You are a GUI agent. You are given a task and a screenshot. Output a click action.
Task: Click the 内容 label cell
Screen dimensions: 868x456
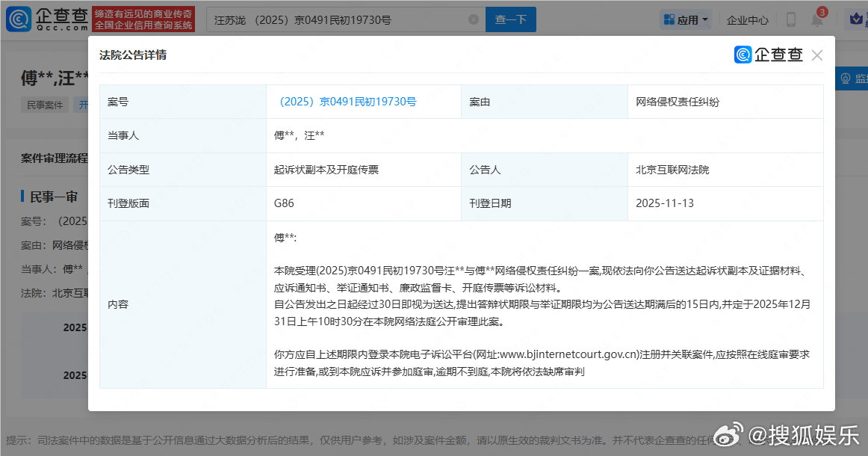point(183,304)
